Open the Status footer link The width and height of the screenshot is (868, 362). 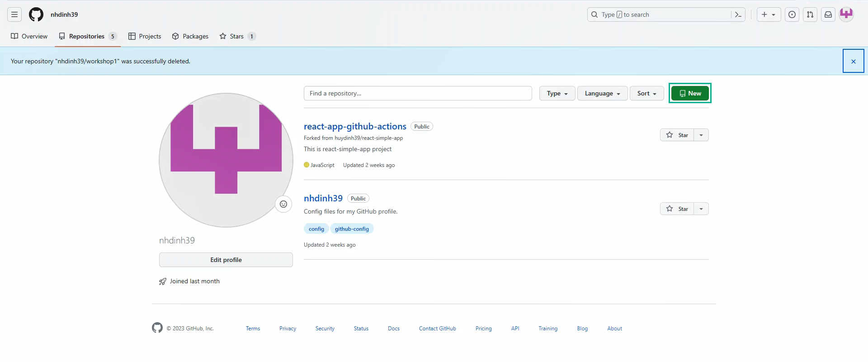tap(361, 329)
